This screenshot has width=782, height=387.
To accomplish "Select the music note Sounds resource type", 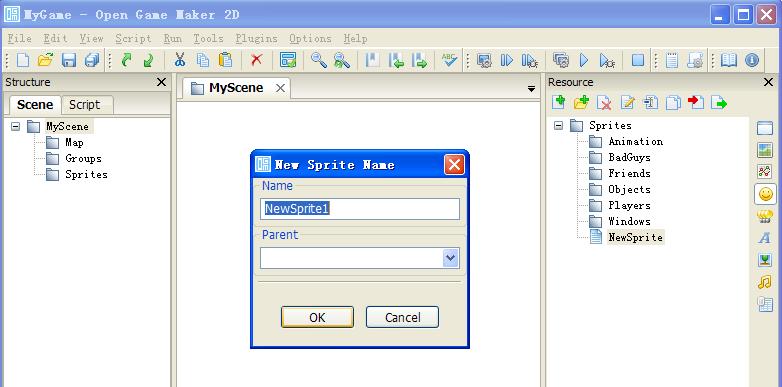I will 765,282.
